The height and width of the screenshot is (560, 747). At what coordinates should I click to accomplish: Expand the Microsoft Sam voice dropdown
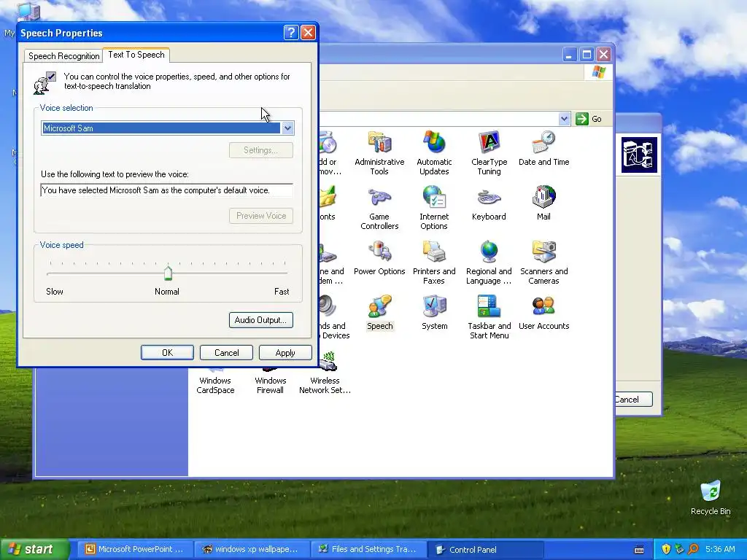pos(287,128)
